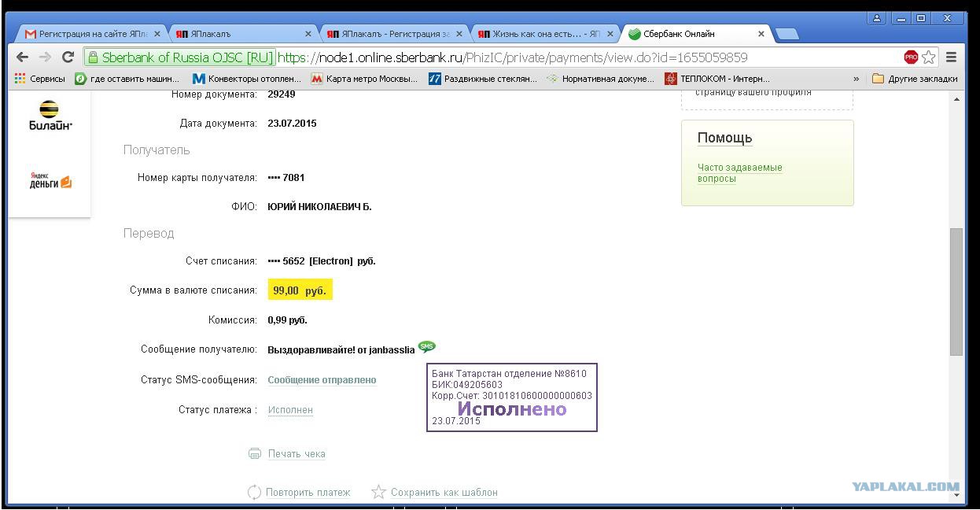Image resolution: width=980 pixels, height=510 pixels.
Task: Close the Жизнь как она есть tab
Action: 610,34
